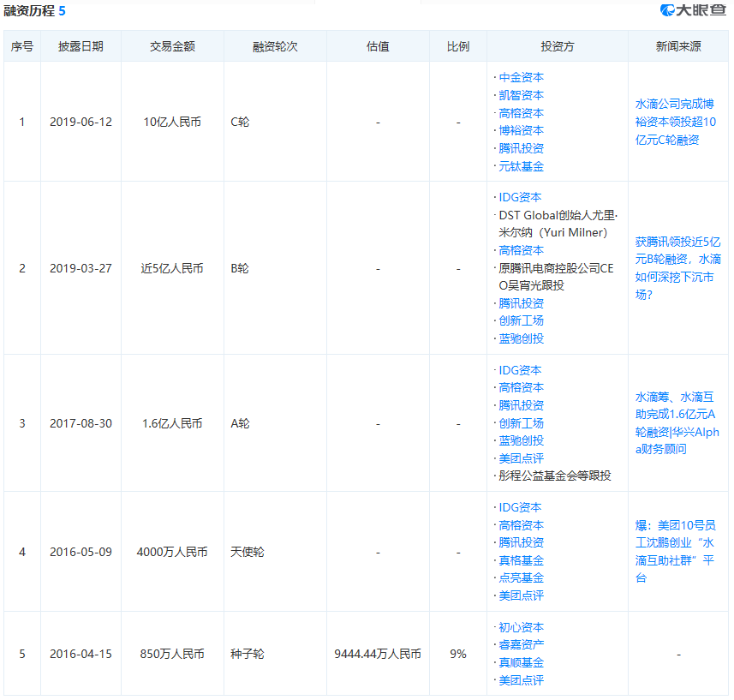Image resolution: width=734 pixels, height=700 pixels.
Task: Click the 序号 column header
Action: click(22, 46)
